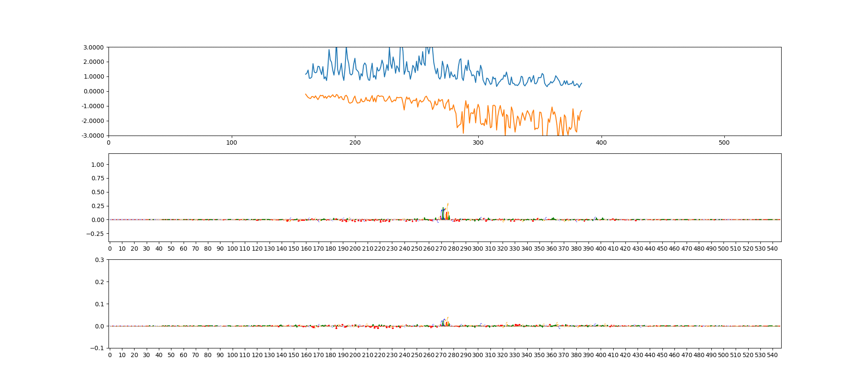The height and width of the screenshot is (391, 868).
Task: Click the -3.0000 y-axis label in the top plot
Action: pyautogui.click(x=92, y=136)
